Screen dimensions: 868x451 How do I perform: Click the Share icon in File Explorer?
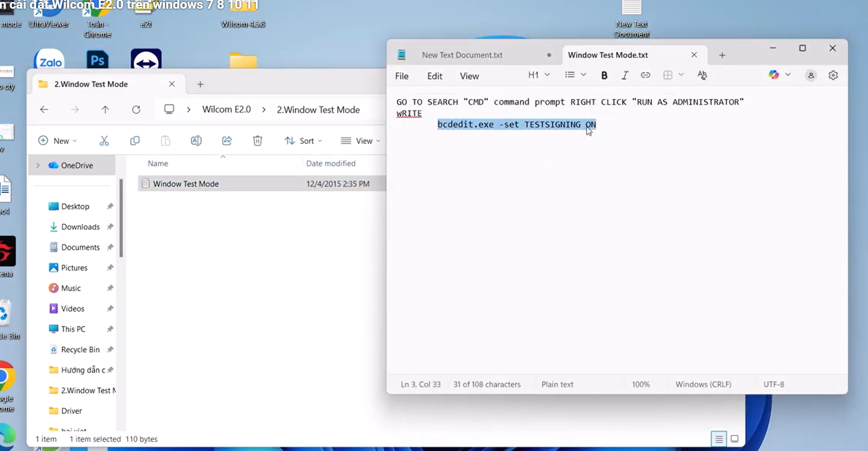(227, 141)
